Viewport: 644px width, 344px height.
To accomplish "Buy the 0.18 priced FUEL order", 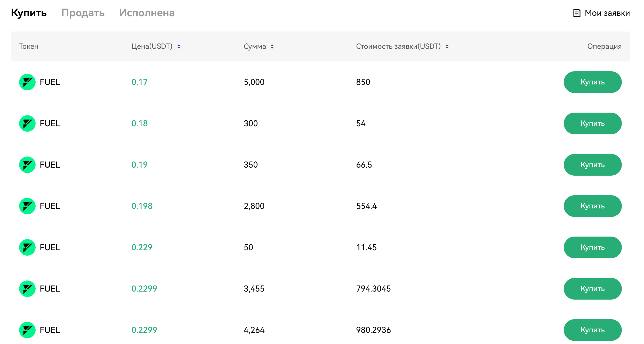I will [x=593, y=123].
